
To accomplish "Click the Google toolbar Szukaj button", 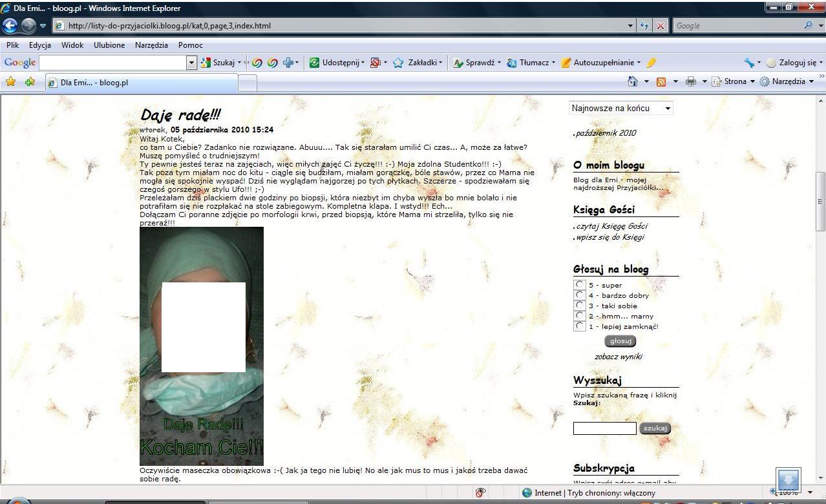I will (220, 63).
